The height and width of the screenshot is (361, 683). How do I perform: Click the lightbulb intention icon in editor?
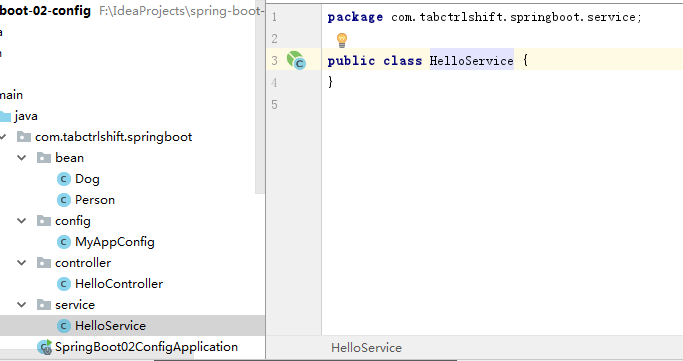pyautogui.click(x=342, y=40)
